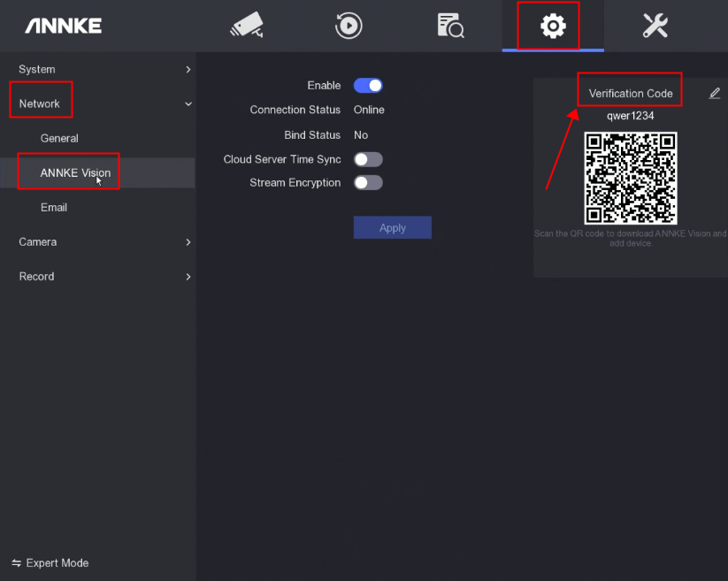The width and height of the screenshot is (728, 581).
Task: Click the Apply button
Action: (392, 227)
